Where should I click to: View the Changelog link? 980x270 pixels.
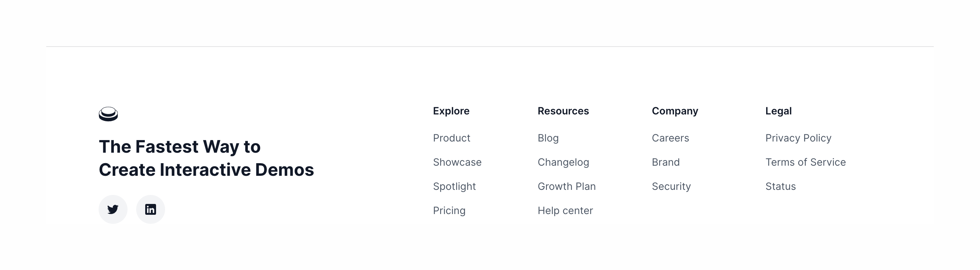(564, 162)
